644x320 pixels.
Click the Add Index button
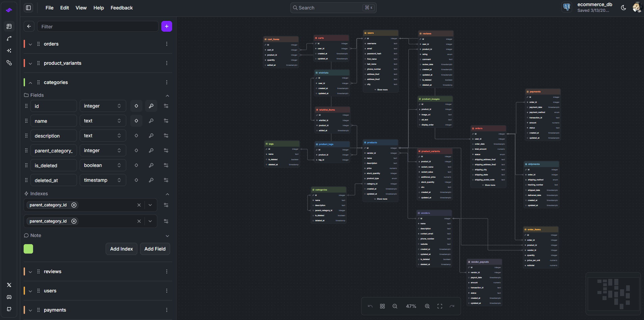point(121,249)
